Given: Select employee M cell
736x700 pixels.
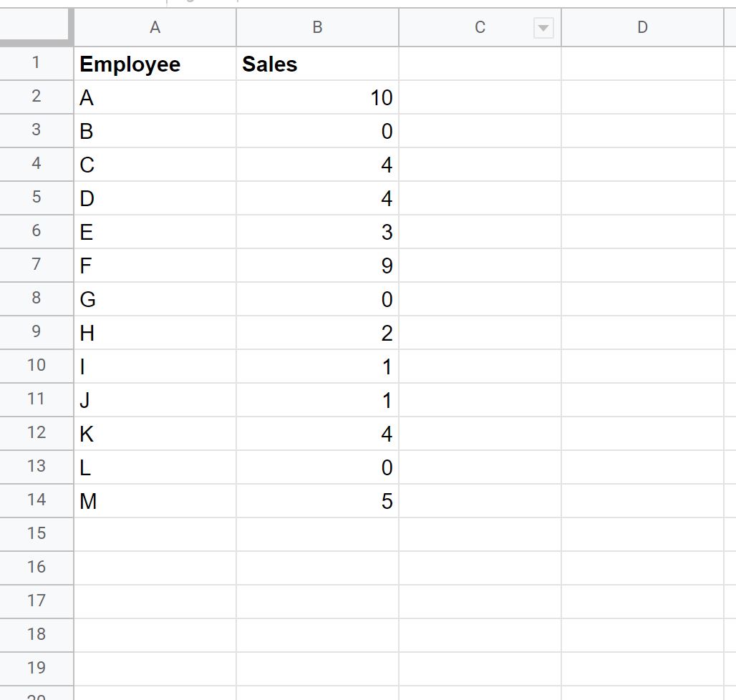Looking at the screenshot, I should (155, 501).
